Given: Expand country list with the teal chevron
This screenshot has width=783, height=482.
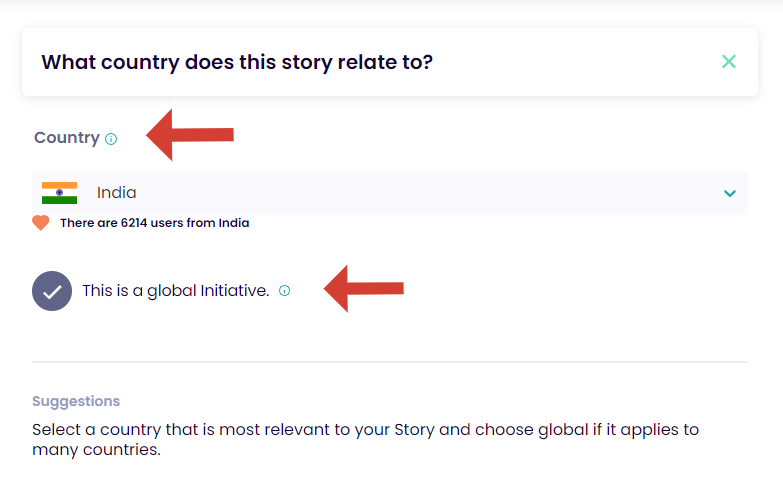Looking at the screenshot, I should 730,193.
